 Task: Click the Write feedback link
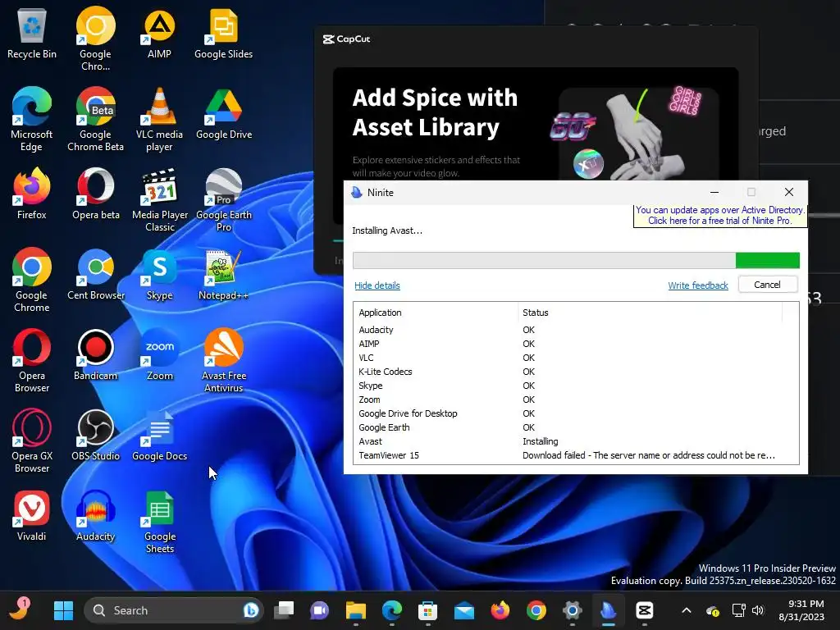click(x=698, y=285)
